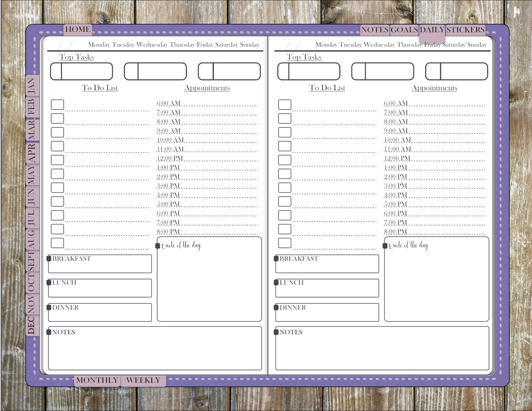The height and width of the screenshot is (411, 532).
Task: Open the NOTES tab
Action: pyautogui.click(x=375, y=30)
